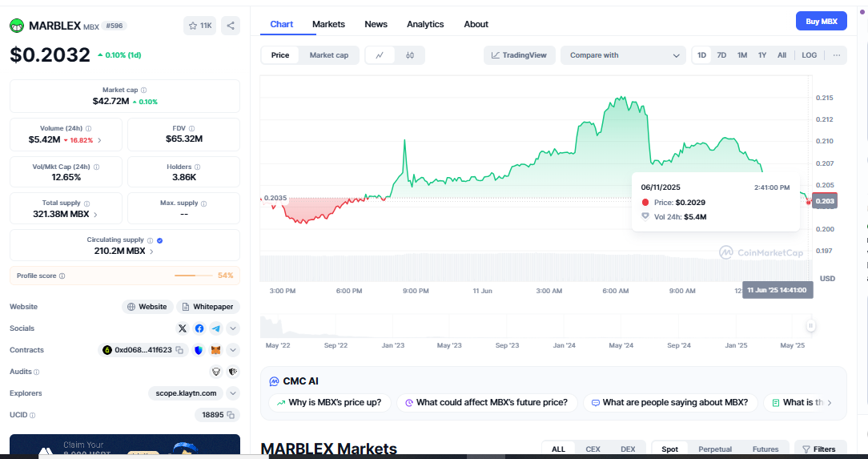The width and height of the screenshot is (868, 459).
Task: Click the Max. supply info icon
Action: [x=203, y=203]
